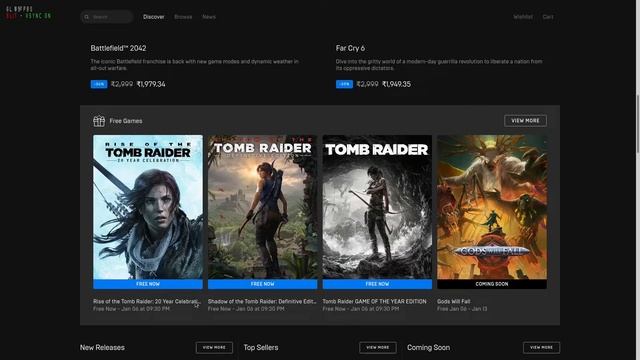640x360 pixels.
Task: Click the Free Games heading
Action: coord(126,121)
